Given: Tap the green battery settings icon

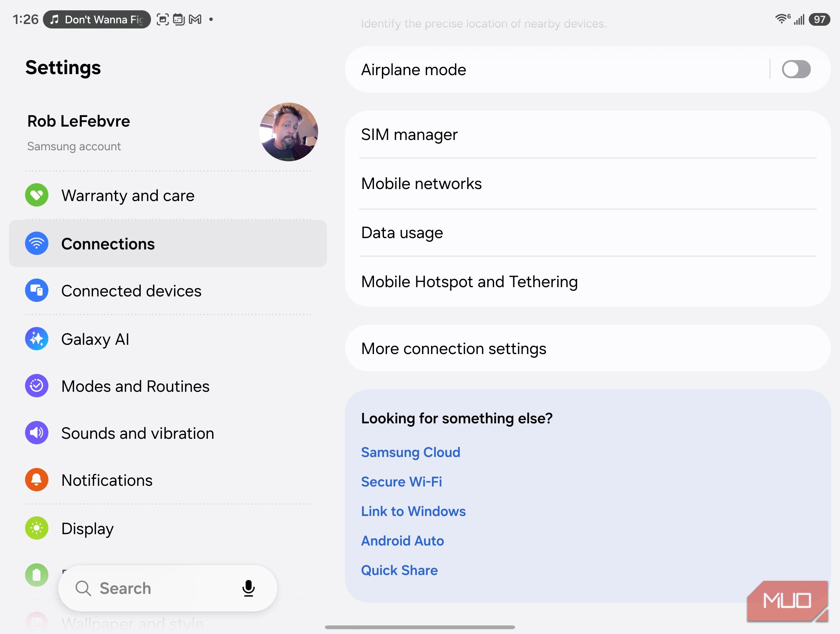Looking at the screenshot, I should [x=36, y=575].
